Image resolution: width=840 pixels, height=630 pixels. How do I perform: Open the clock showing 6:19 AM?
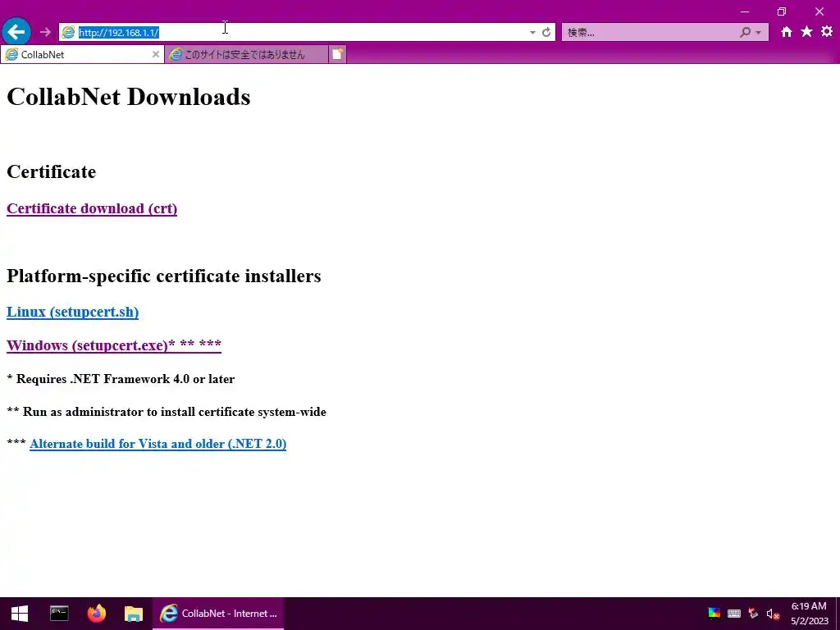pyautogui.click(x=809, y=614)
